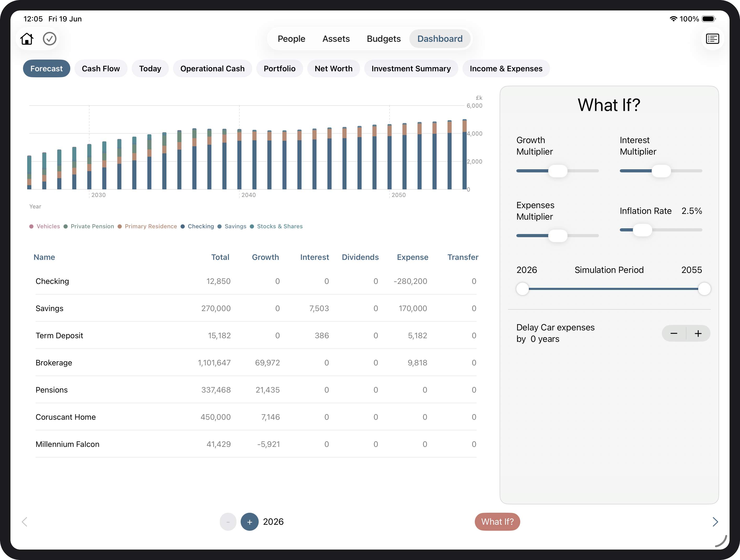Click the Inflation Rate slider knob
This screenshot has height=560, width=740.
(643, 230)
